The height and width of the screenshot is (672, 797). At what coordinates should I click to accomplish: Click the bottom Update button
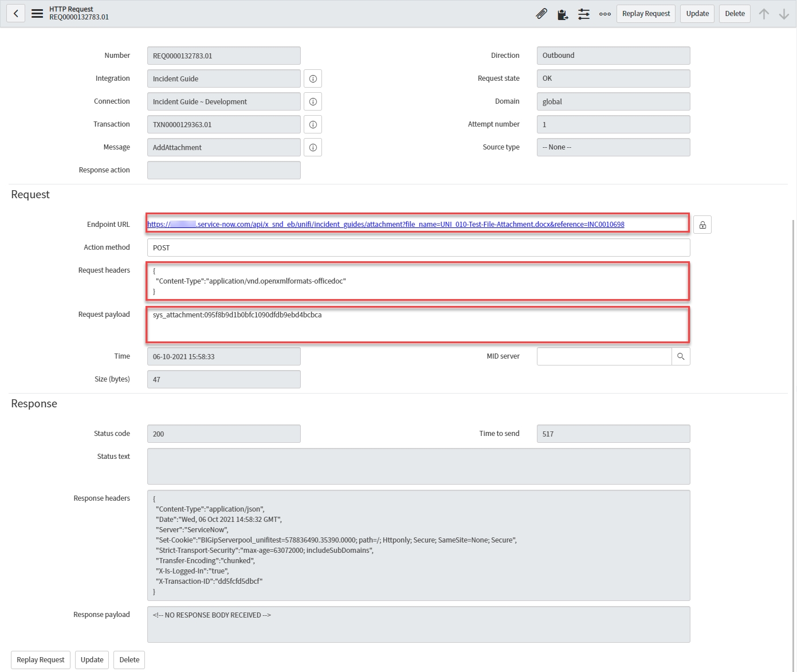[x=92, y=660]
